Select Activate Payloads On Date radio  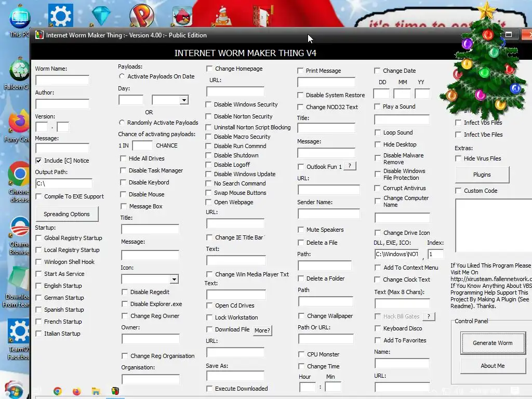[x=122, y=76]
